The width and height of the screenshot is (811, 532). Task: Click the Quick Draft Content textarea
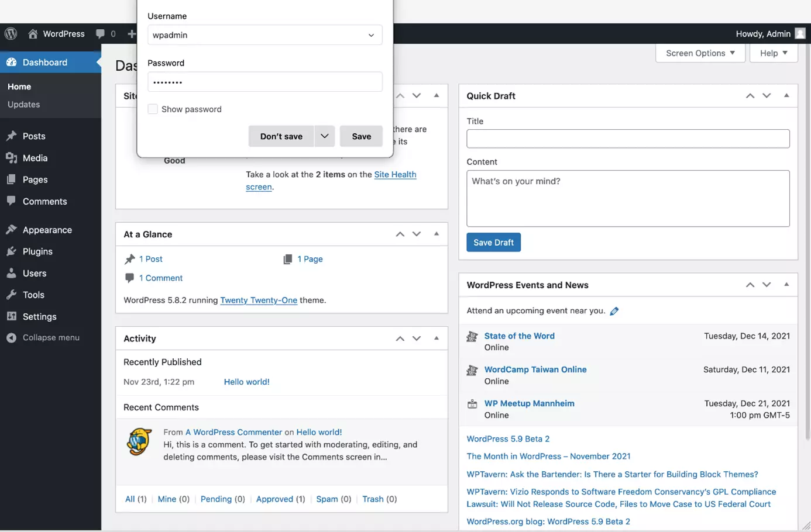tap(628, 199)
